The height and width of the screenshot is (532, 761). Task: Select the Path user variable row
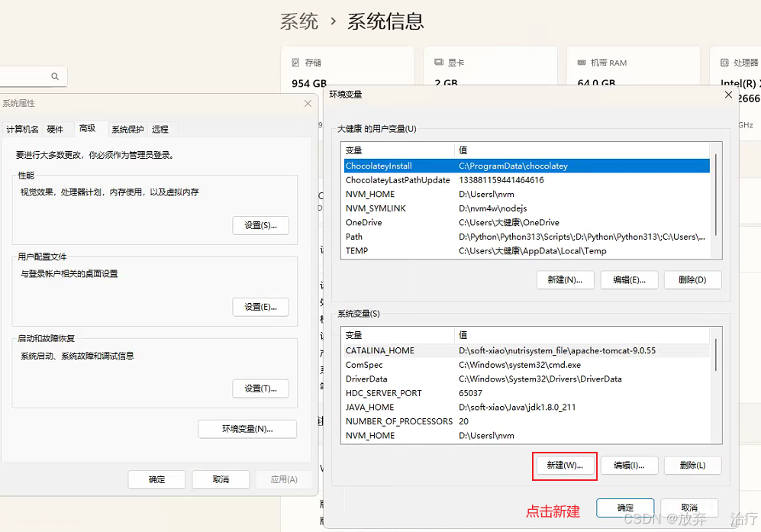point(458,237)
